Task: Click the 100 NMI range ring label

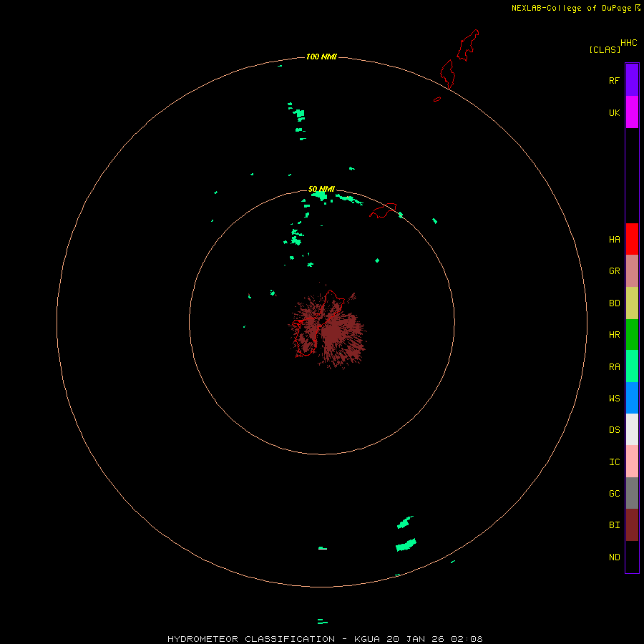Action: 321,57
